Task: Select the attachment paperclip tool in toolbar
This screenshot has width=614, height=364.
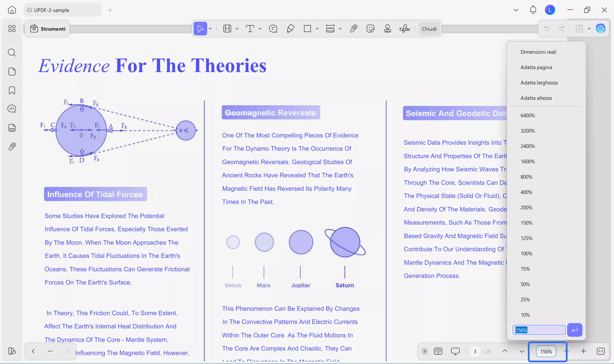Action: (x=353, y=29)
